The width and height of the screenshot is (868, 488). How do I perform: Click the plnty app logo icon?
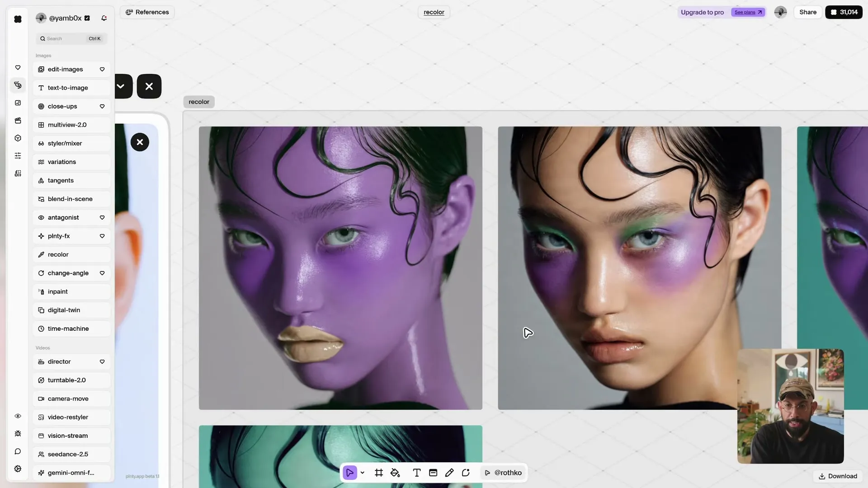tap(18, 19)
